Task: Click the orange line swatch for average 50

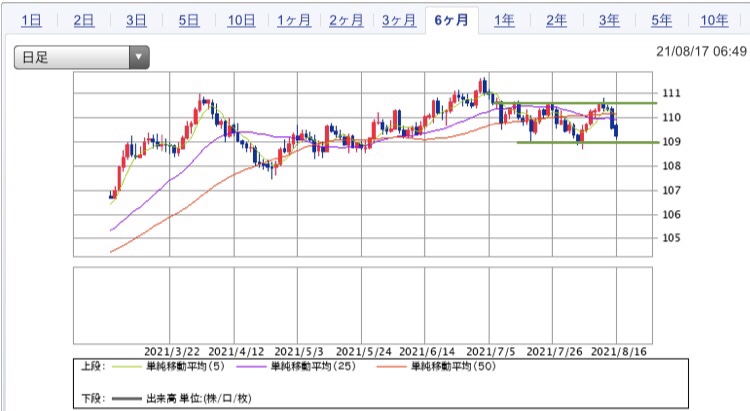Action: [x=391, y=367]
